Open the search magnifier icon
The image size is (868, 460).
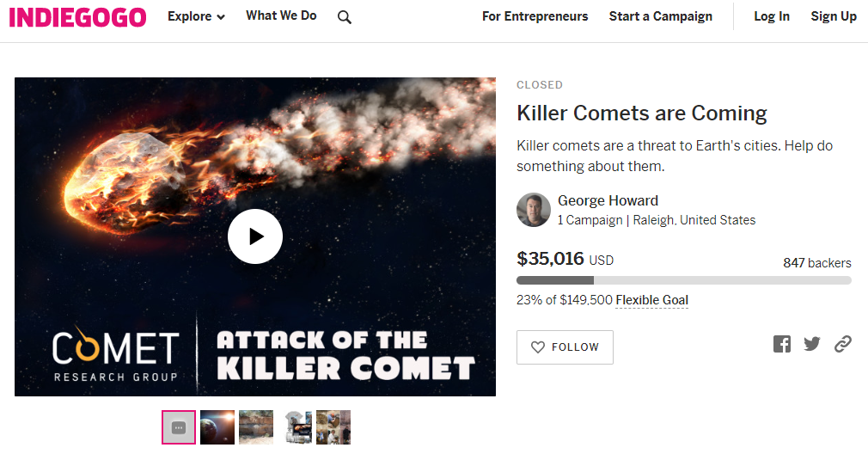pyautogui.click(x=345, y=17)
